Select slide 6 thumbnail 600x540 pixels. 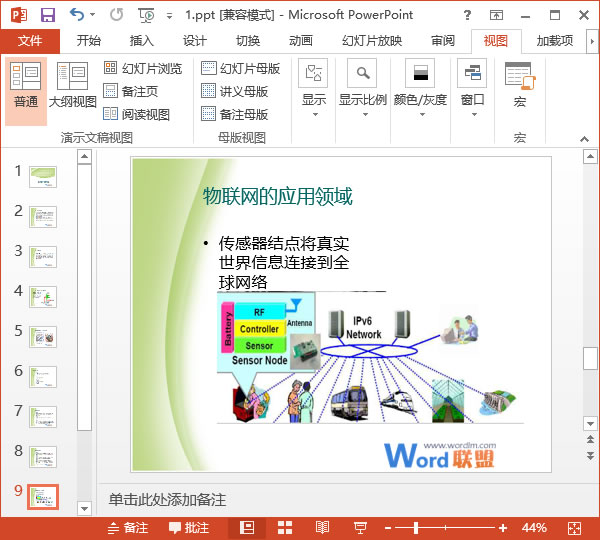(x=43, y=377)
